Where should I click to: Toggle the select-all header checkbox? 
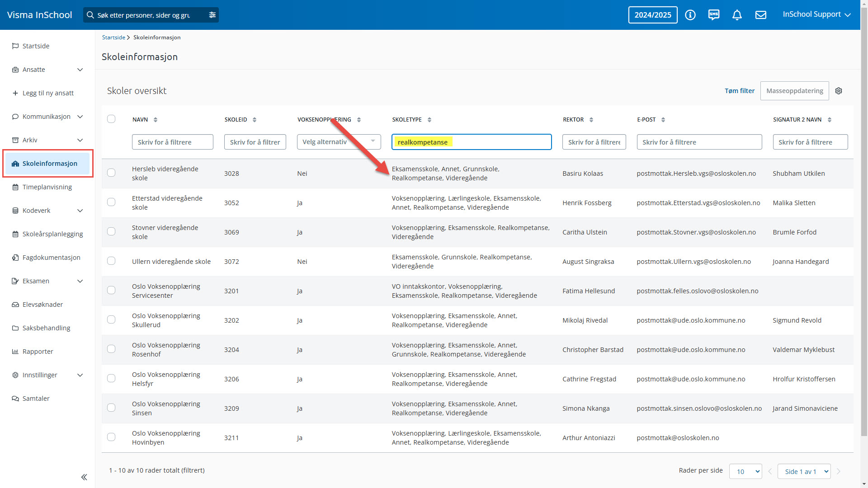pos(111,119)
